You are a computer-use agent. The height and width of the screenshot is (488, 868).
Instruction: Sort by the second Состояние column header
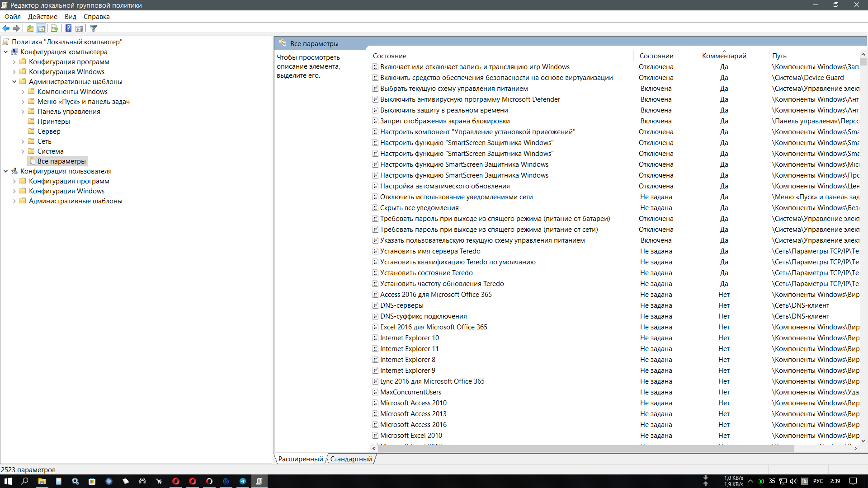(x=656, y=56)
